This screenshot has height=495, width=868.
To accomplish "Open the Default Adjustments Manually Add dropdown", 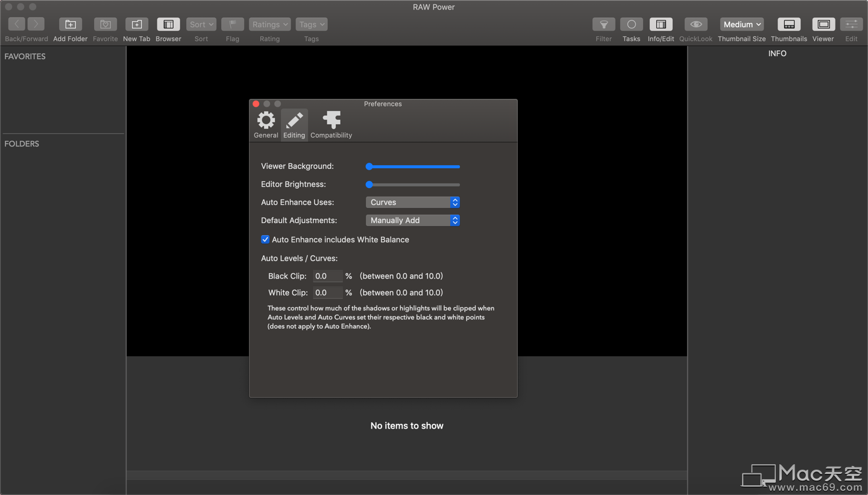I will coord(413,220).
